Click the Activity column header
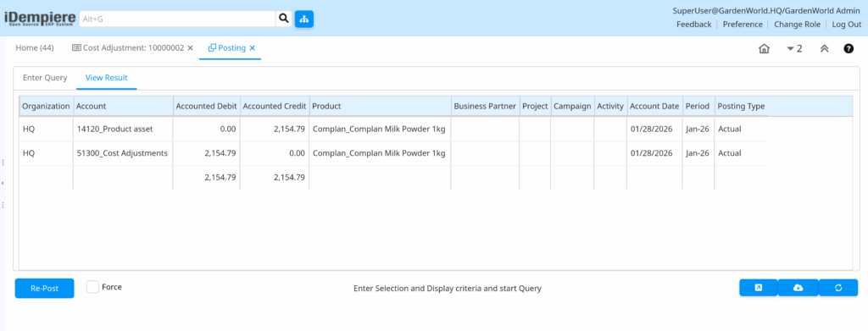The width and height of the screenshot is (868, 331). (x=610, y=106)
